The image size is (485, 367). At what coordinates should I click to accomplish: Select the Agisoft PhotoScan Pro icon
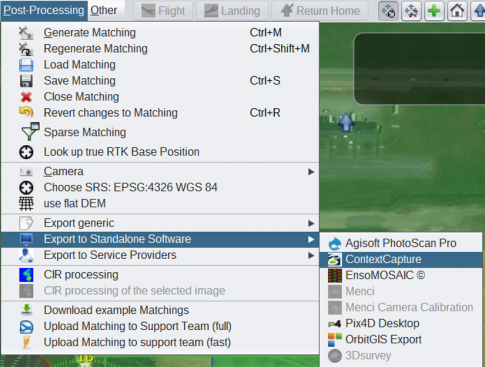[335, 243]
